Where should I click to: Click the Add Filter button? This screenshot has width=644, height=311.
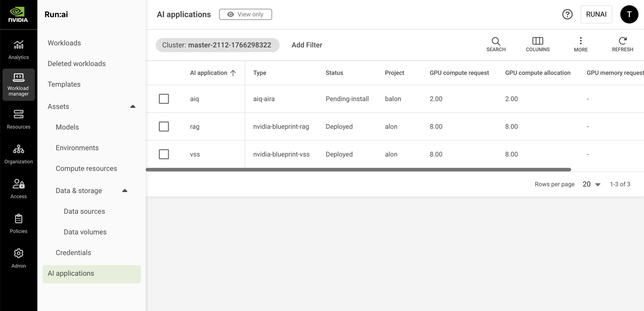(307, 45)
